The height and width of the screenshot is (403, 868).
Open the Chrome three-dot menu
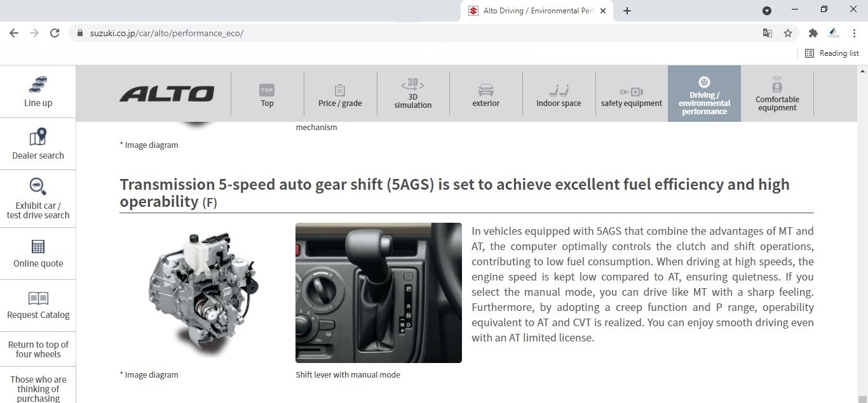click(854, 33)
